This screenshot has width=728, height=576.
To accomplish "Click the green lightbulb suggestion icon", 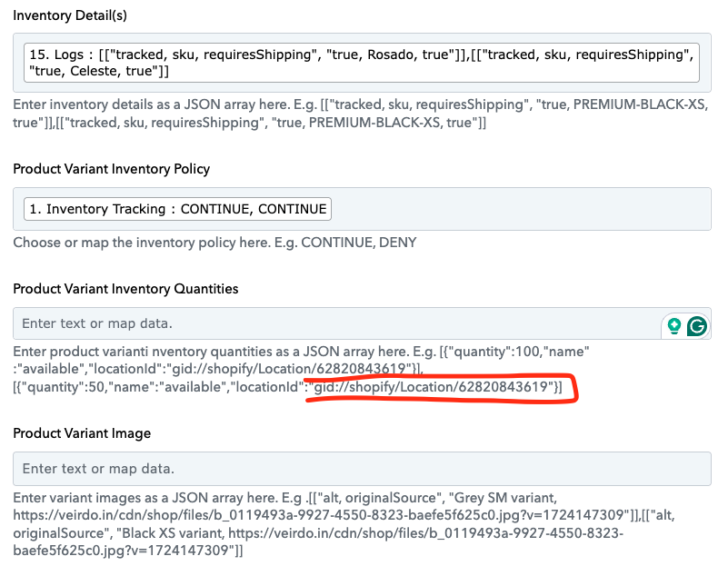I will click(674, 326).
